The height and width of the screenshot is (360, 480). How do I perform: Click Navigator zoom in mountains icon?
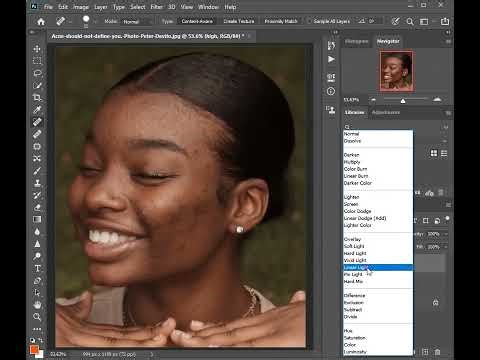tap(437, 99)
